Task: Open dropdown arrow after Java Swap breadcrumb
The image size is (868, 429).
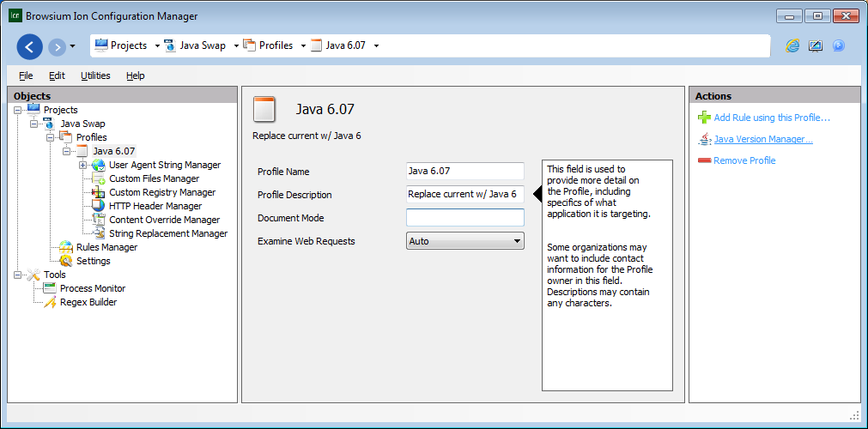Action: [x=236, y=46]
